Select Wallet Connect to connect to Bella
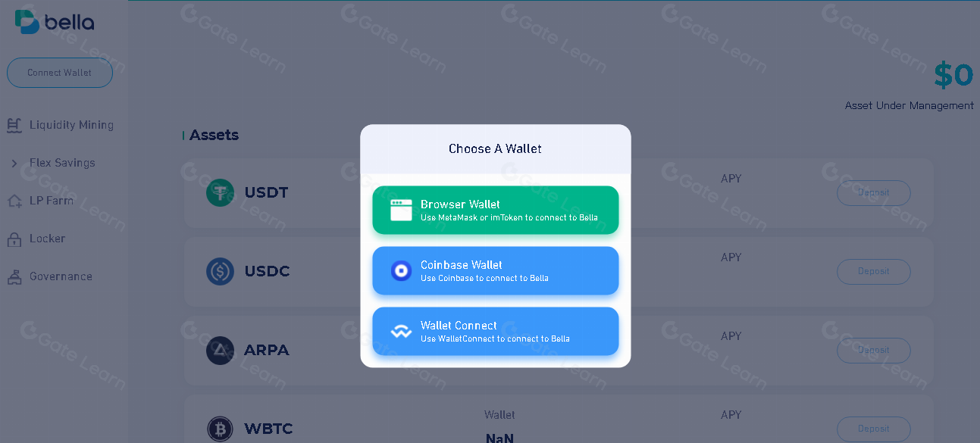This screenshot has height=443, width=980. click(x=495, y=331)
